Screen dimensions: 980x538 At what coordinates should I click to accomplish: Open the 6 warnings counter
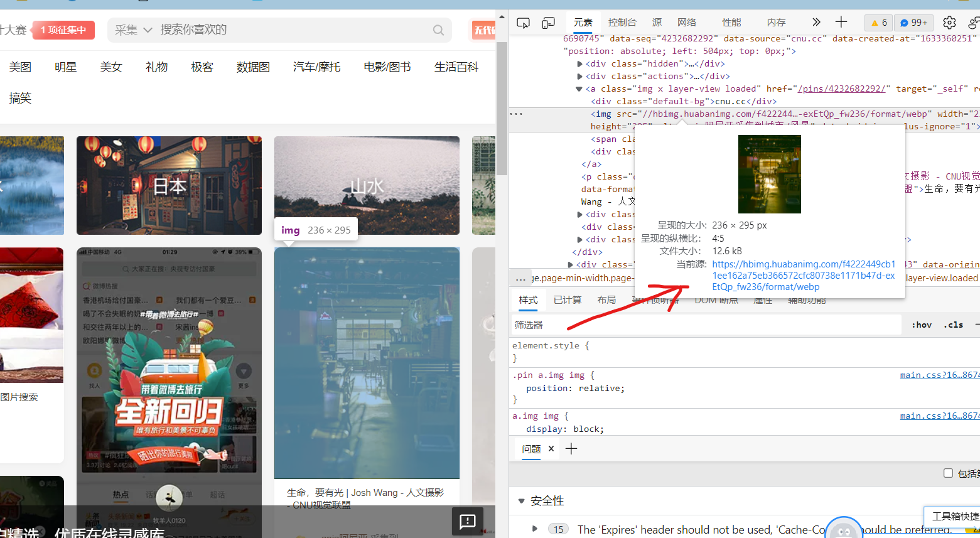(879, 23)
